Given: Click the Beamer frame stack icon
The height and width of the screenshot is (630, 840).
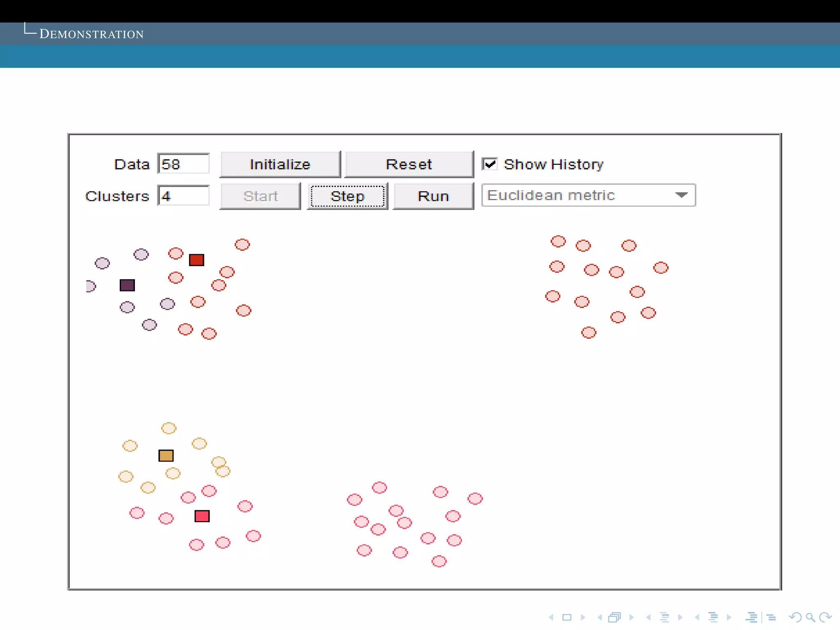Looking at the screenshot, I should pyautogui.click(x=615, y=617).
